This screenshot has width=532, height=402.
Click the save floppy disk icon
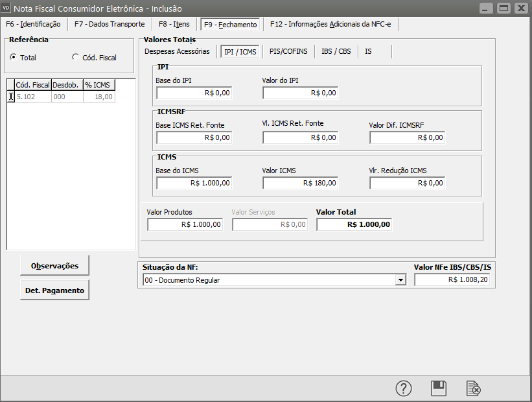click(x=439, y=388)
